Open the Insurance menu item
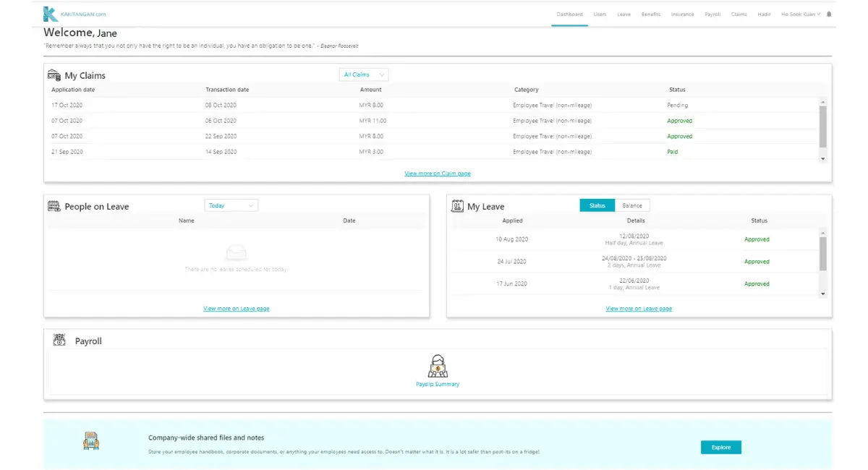 tap(682, 14)
